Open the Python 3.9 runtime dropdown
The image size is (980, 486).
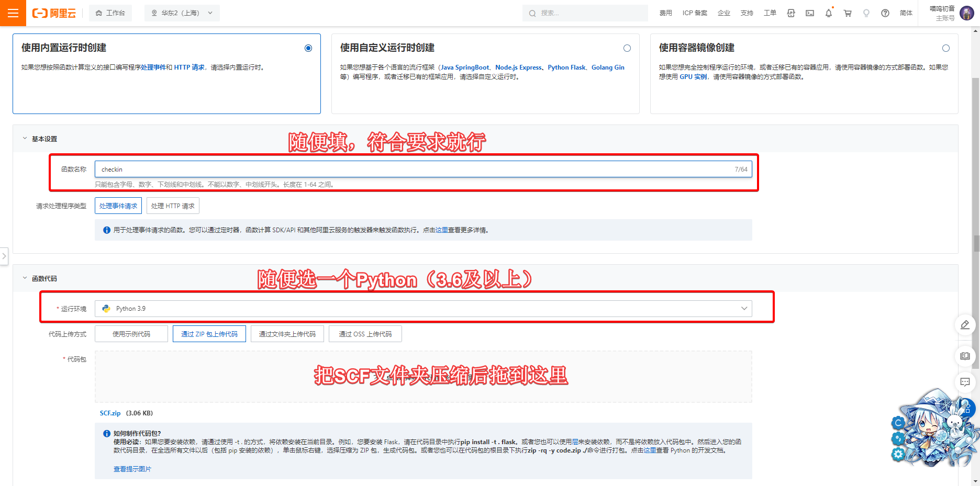423,309
